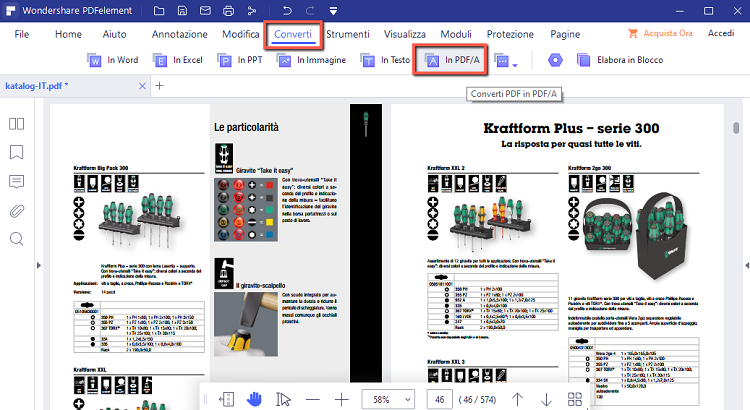This screenshot has height=410, width=750.
Task: Select the text selection cursor tool
Action: pos(283,399)
